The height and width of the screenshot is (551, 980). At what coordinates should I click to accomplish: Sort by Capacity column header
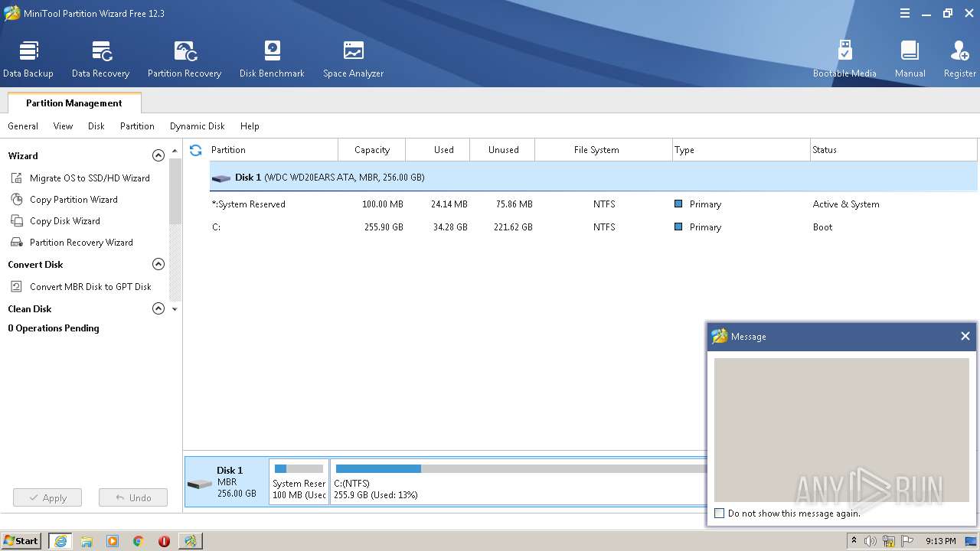point(372,150)
